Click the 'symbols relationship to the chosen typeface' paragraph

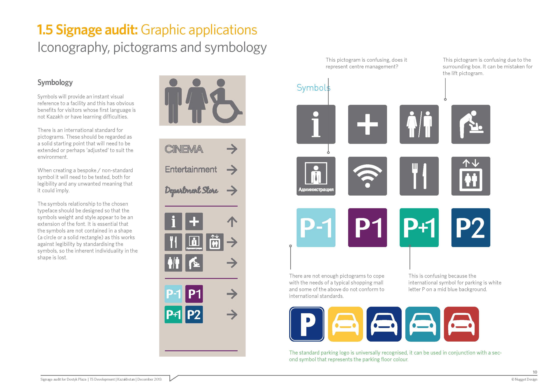pyautogui.click(x=88, y=231)
